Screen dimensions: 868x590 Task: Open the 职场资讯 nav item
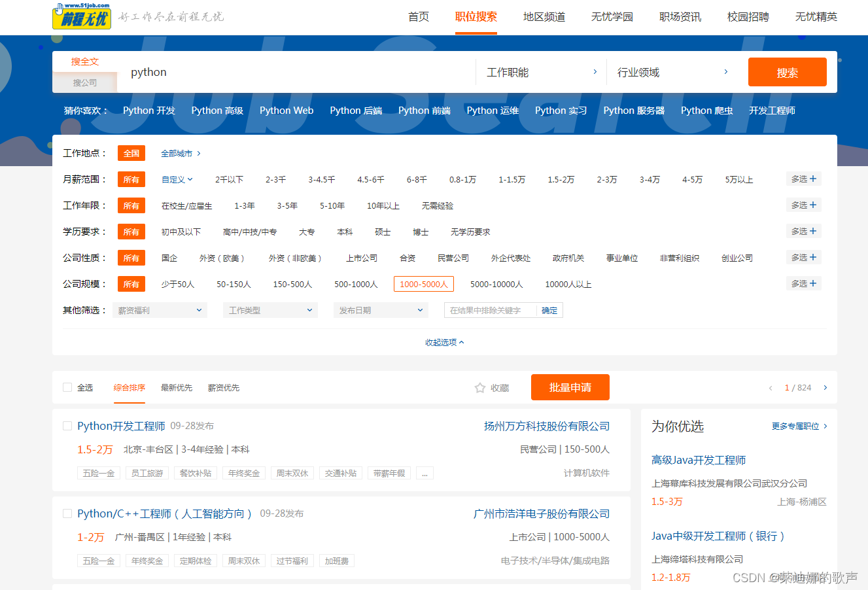(680, 16)
